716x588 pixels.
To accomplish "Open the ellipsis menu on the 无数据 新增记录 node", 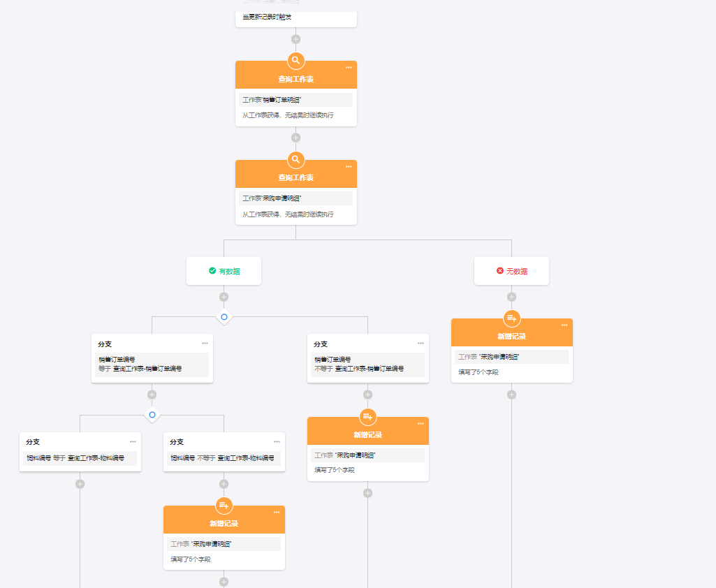I will pyautogui.click(x=564, y=325).
